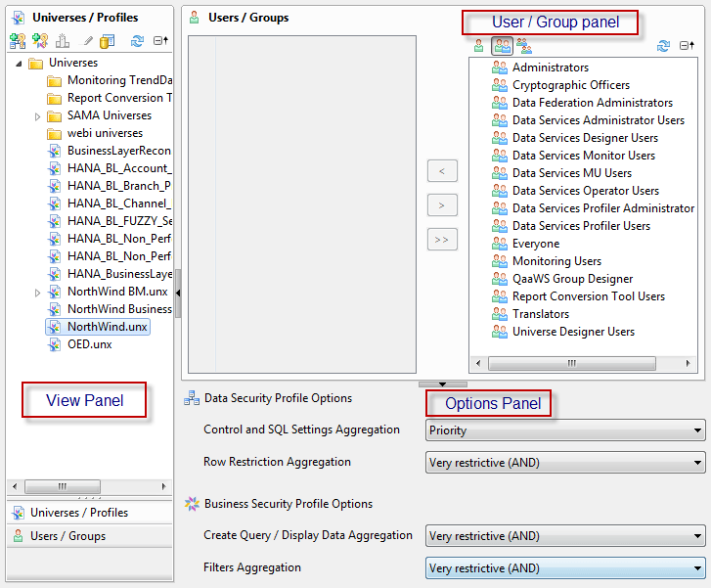Click the QaaWS Group Designer group icon
Image resolution: width=711 pixels, height=588 pixels.
point(499,279)
